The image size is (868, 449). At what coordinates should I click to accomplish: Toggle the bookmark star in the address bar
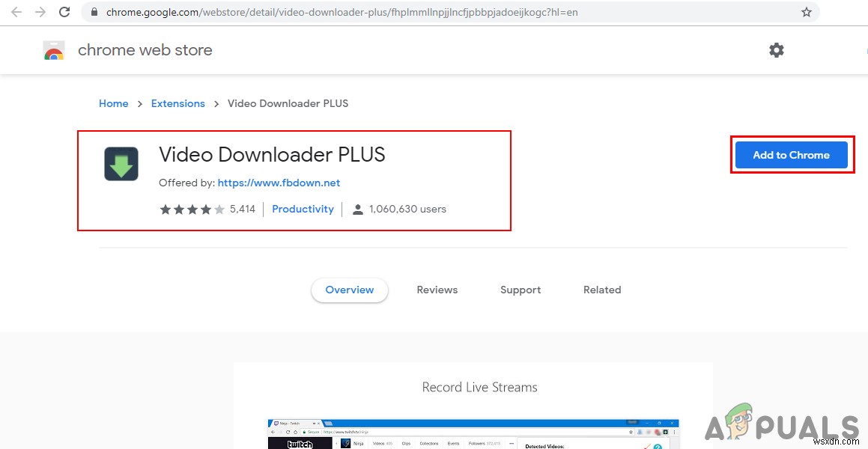click(805, 12)
